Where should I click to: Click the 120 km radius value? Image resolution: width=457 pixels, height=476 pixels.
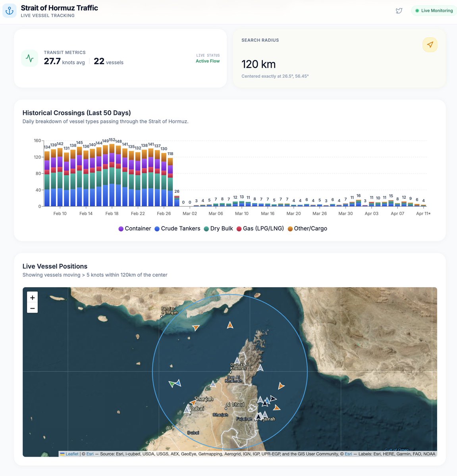pyautogui.click(x=258, y=64)
